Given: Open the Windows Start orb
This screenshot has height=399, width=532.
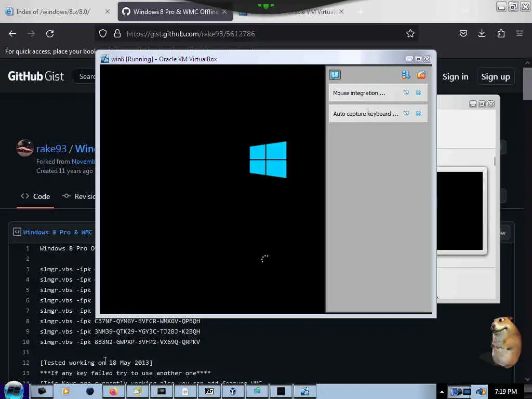Looking at the screenshot, I should [x=14, y=391].
